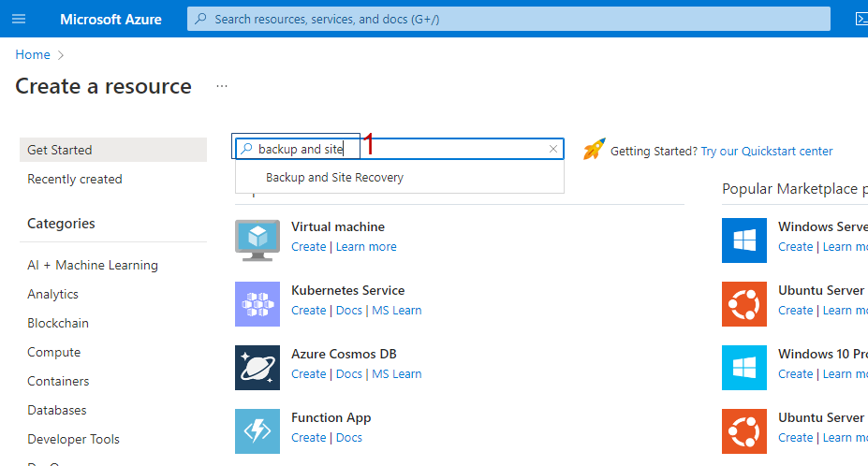Select Get Started in sidebar
868x466 pixels.
pyautogui.click(x=113, y=150)
